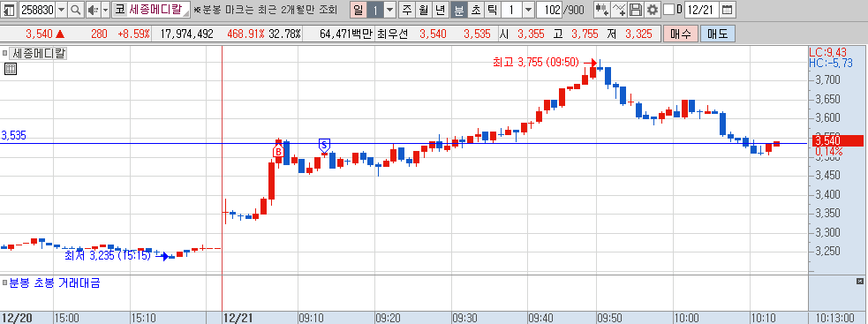Viewport: 868px width, 324px height.
Task: Open the calendar date picker icon
Action: point(728,10)
